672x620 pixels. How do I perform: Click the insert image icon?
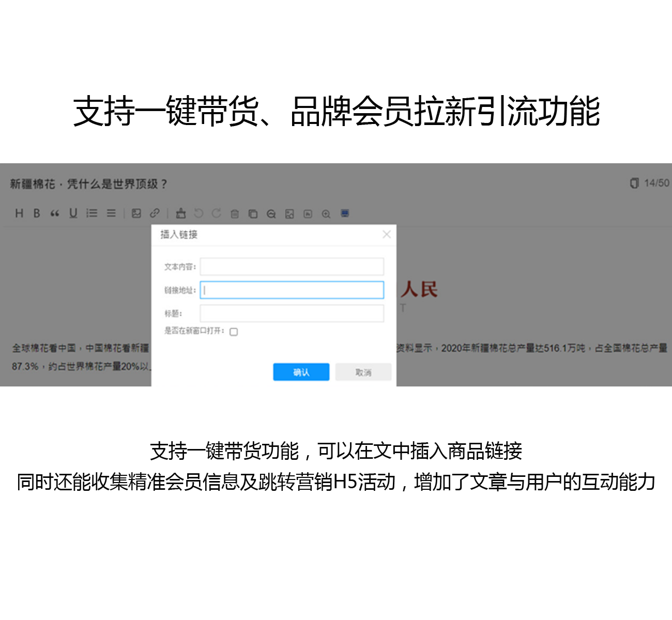136,213
